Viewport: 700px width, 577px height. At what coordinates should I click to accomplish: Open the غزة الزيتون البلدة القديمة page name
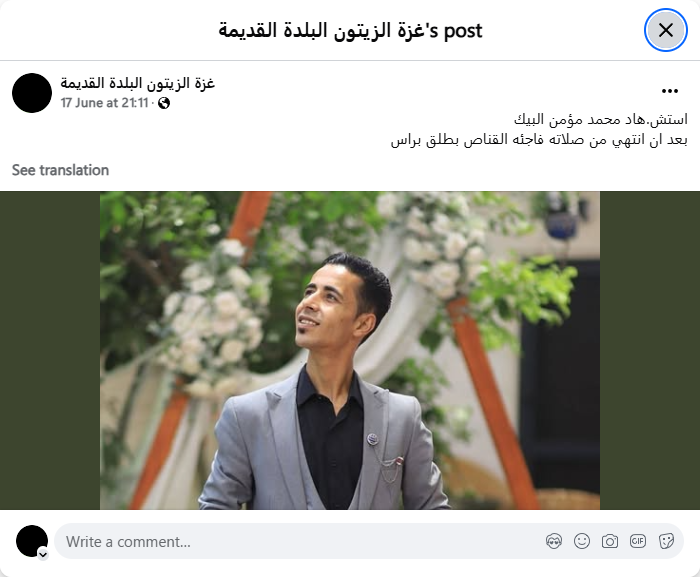138,83
